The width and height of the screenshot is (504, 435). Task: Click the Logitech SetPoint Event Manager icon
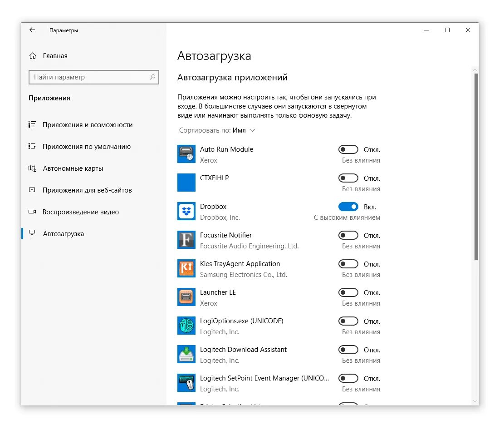(186, 383)
